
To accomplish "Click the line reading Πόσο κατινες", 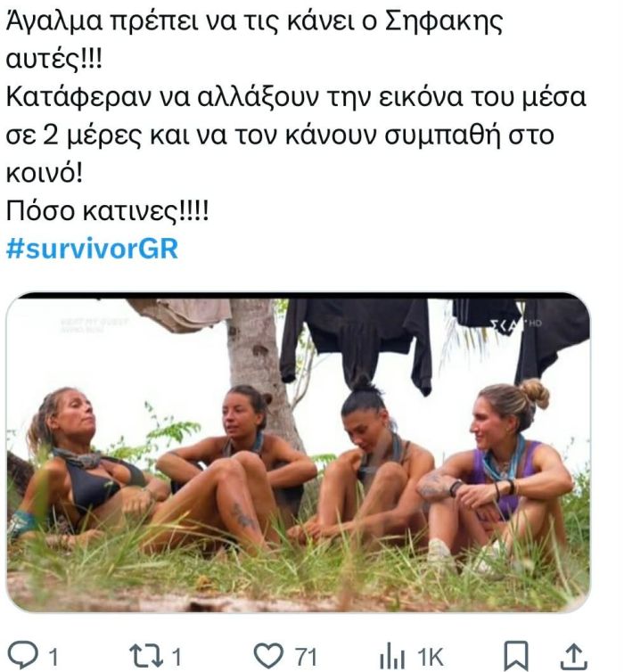I will click(107, 211).
